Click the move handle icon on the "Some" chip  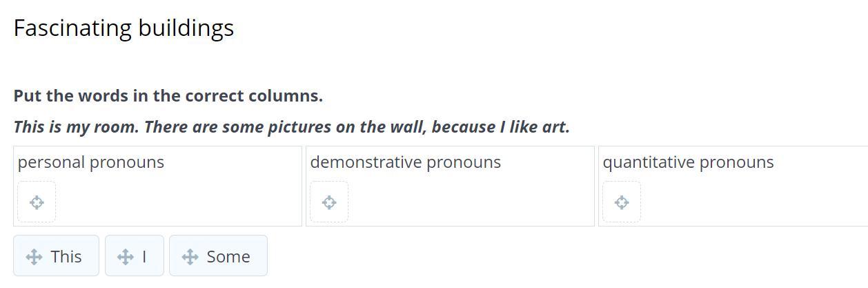pyautogui.click(x=190, y=257)
